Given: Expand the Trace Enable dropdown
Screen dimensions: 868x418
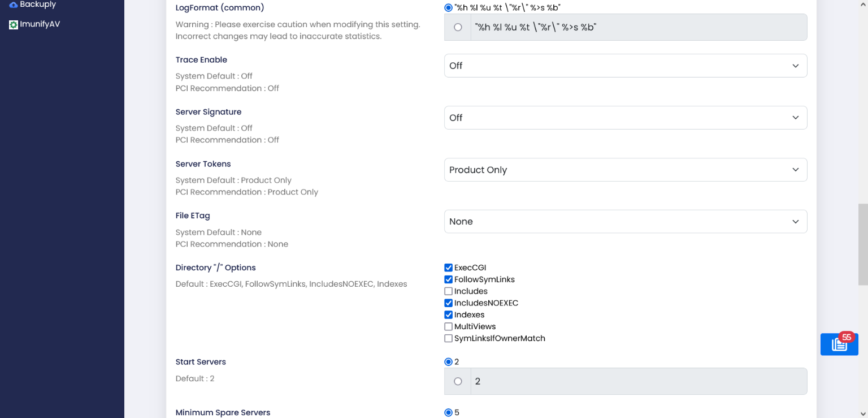Looking at the screenshot, I should (x=625, y=66).
